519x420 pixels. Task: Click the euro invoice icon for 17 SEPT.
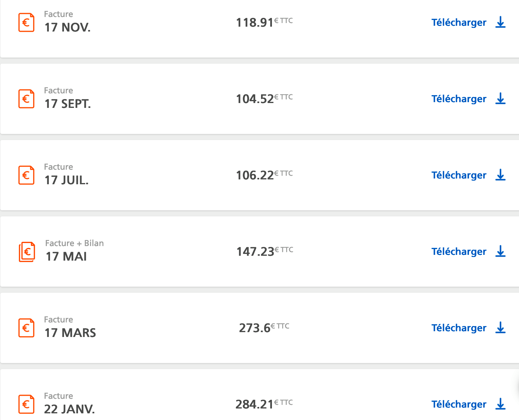pos(26,99)
